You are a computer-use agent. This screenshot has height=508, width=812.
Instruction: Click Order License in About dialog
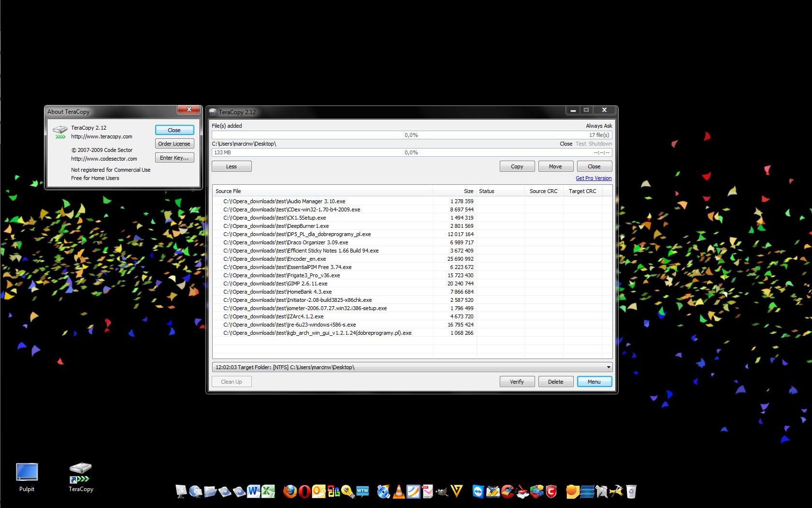(x=174, y=144)
